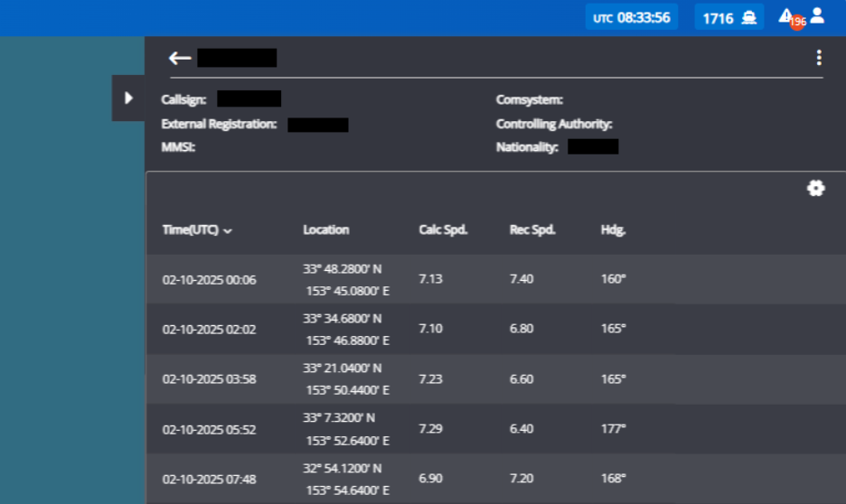
Task: Click the Location column header
Action: pyautogui.click(x=326, y=229)
